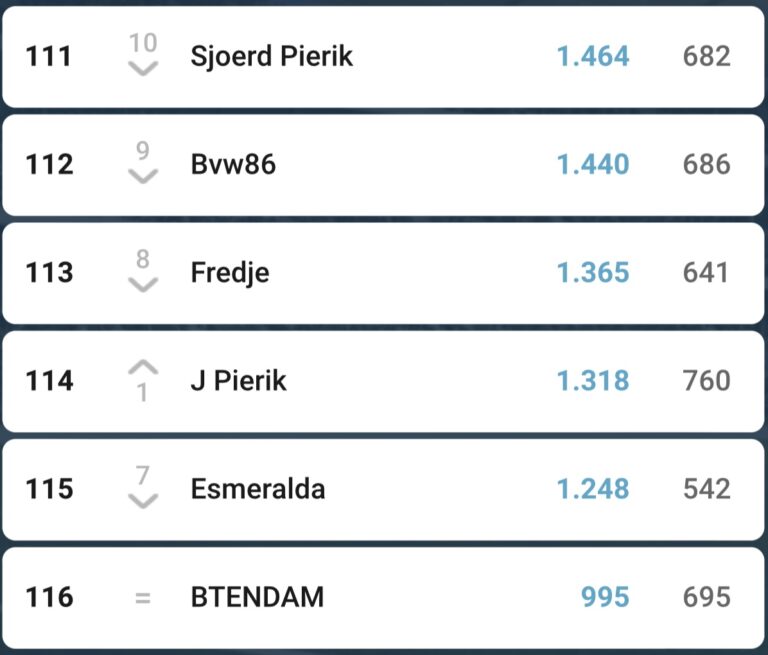The image size is (768, 655).
Task: Click the down arrow beside Fredje
Action: [144, 284]
